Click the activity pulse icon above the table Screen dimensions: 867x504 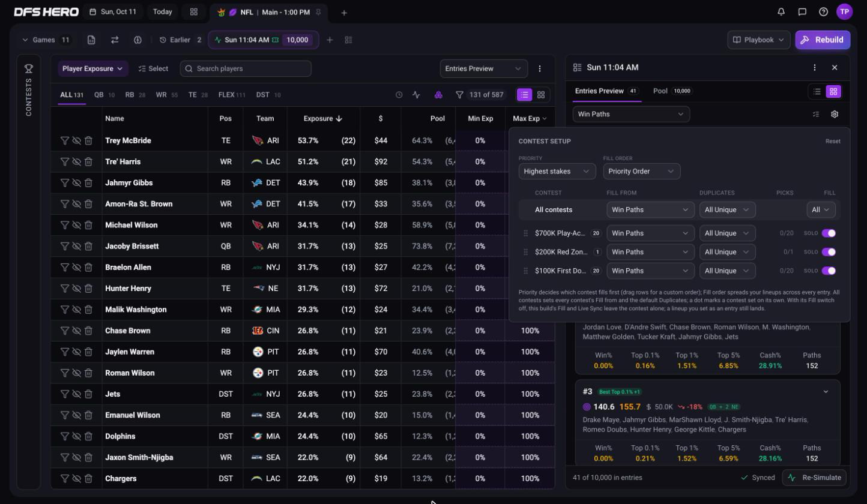click(416, 95)
